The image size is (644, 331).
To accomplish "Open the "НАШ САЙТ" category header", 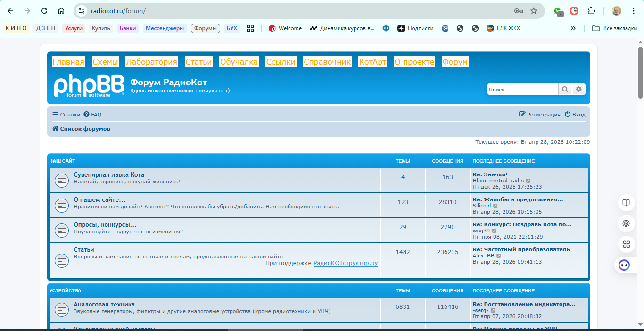I will pyautogui.click(x=62, y=161).
